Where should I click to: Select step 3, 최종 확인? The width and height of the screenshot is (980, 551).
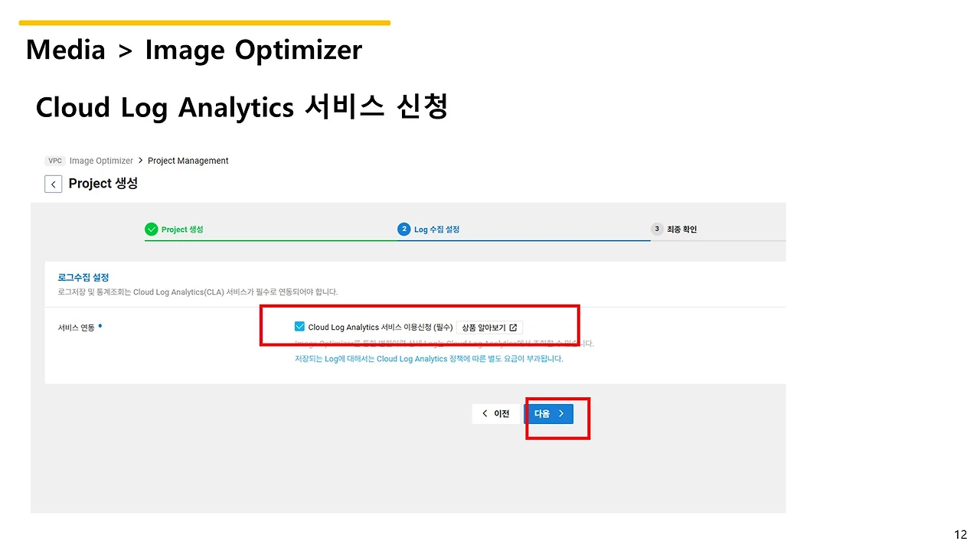coord(674,229)
